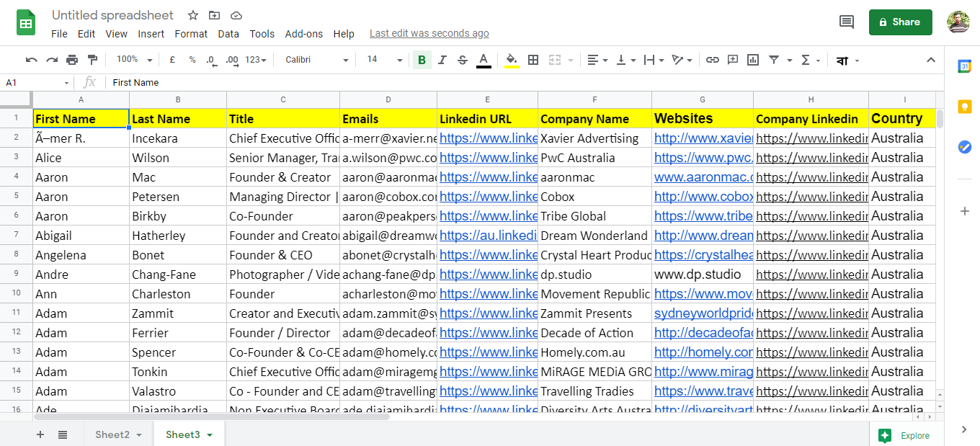The image size is (980, 446).
Task: Open Google Keep from the sidebar
Action: click(x=965, y=105)
